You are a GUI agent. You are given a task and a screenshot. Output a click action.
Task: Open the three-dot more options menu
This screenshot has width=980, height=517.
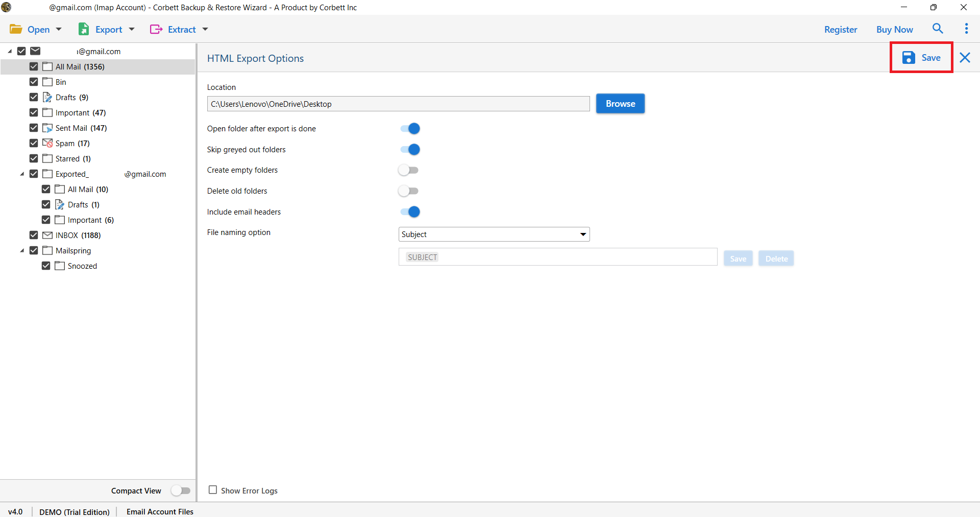click(966, 29)
